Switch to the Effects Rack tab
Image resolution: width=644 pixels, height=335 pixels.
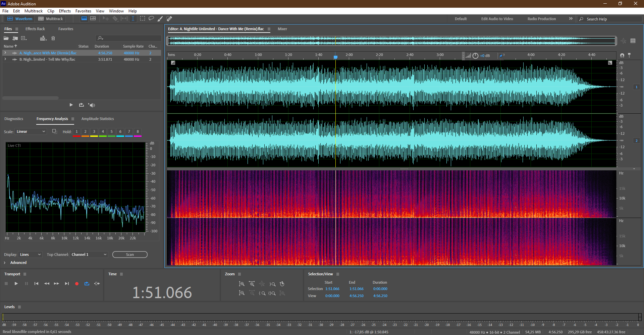35,29
